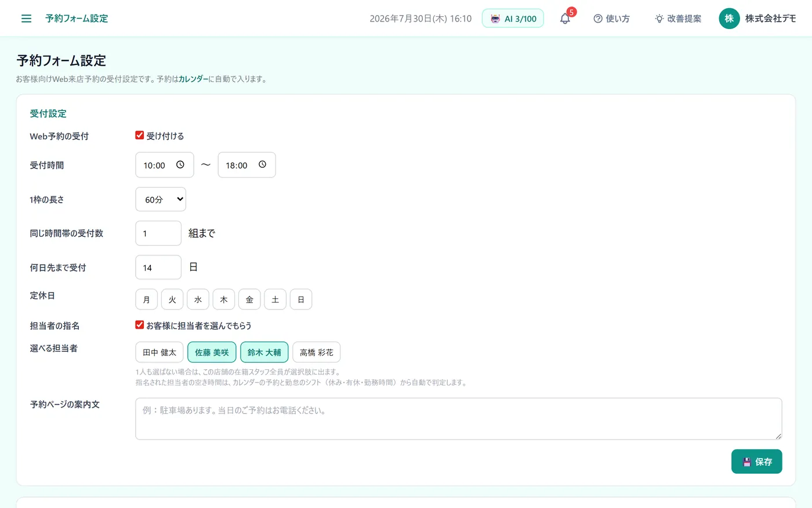The width and height of the screenshot is (812, 508).
Task: Open the 改善提案 suggestions button
Action: [678, 19]
